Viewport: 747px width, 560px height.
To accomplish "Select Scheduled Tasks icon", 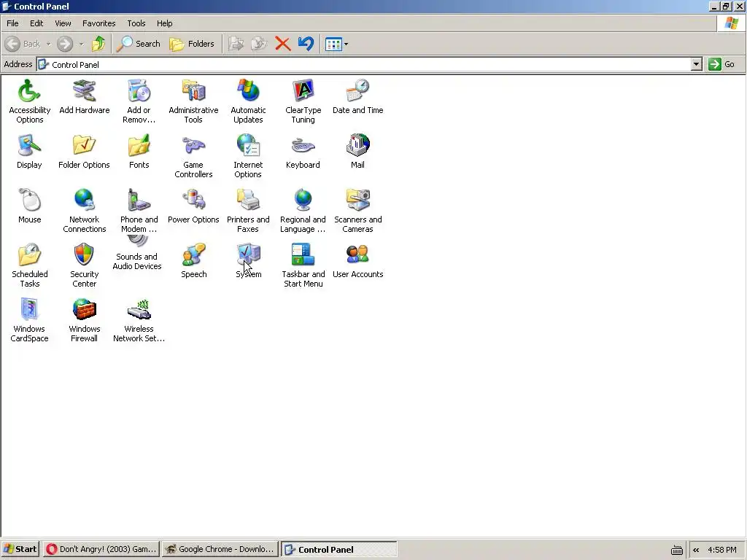I will (29, 254).
